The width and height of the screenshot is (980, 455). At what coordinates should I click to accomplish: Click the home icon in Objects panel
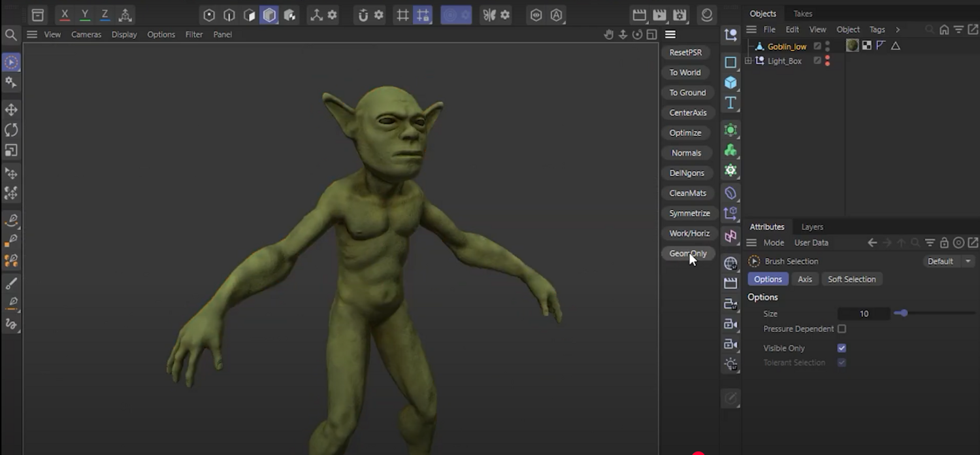(x=944, y=29)
